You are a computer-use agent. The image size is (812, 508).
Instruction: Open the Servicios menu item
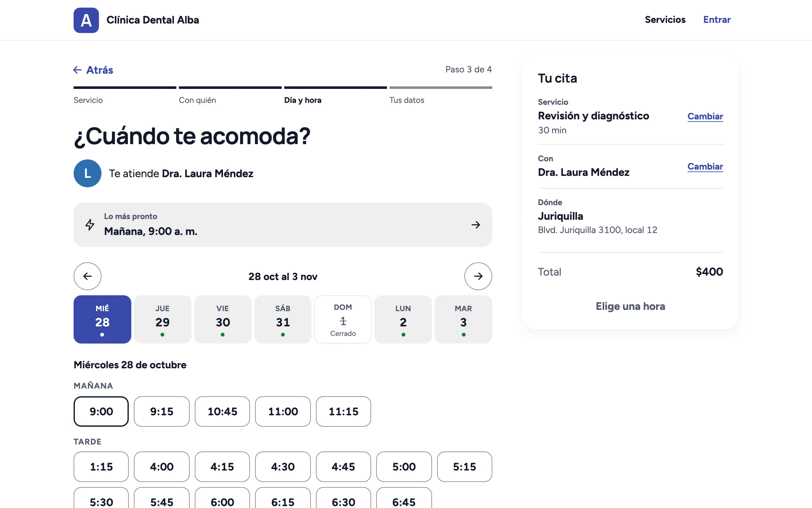click(x=665, y=19)
